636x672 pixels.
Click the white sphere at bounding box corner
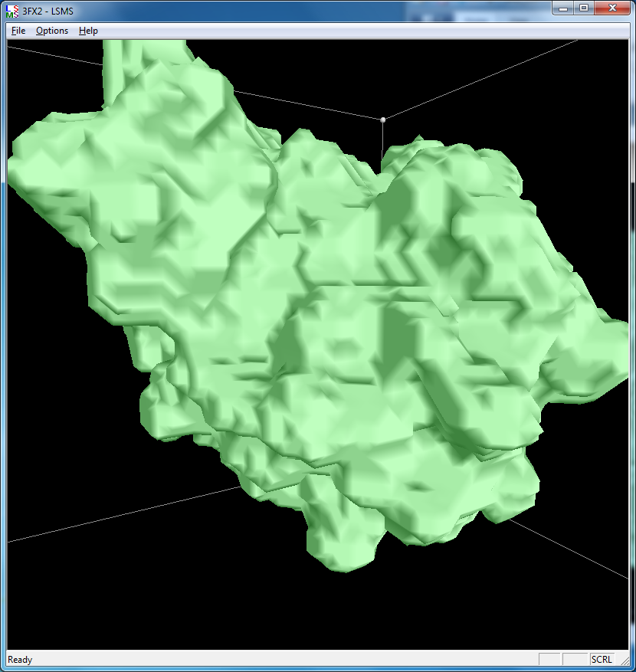coord(383,119)
